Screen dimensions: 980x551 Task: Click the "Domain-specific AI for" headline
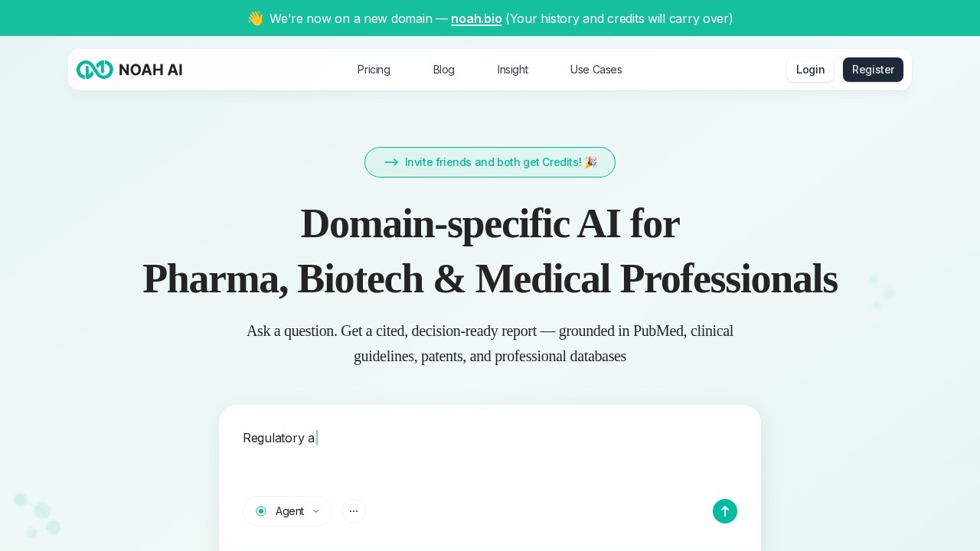[x=490, y=224]
